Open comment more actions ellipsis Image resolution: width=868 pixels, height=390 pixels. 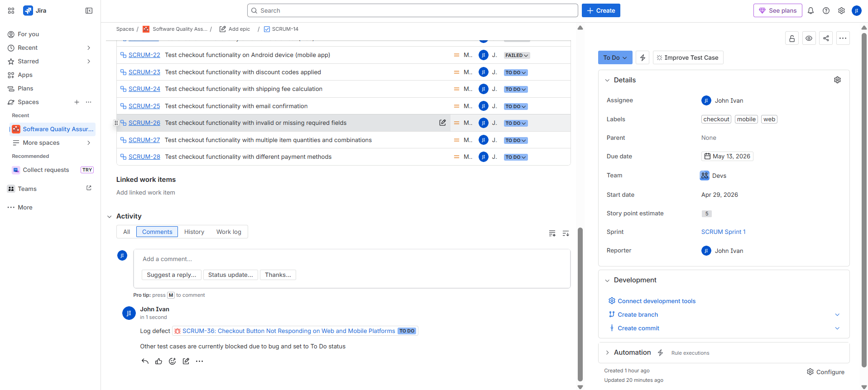tap(199, 361)
